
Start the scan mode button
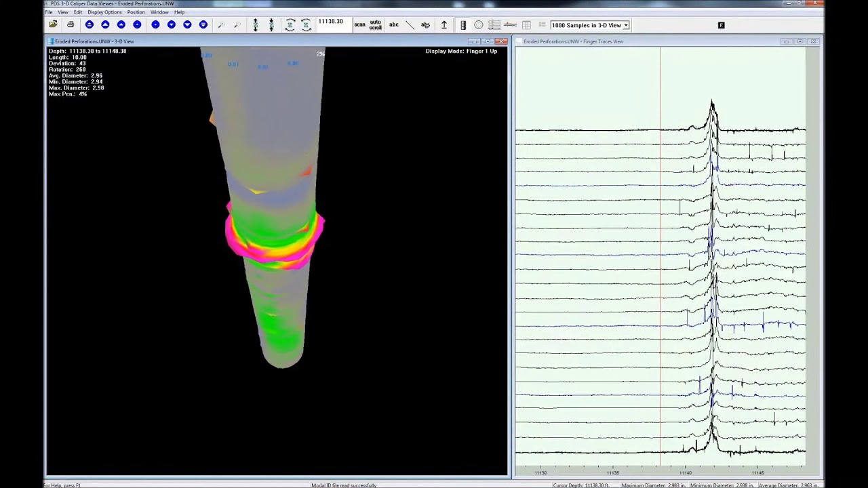pos(359,24)
